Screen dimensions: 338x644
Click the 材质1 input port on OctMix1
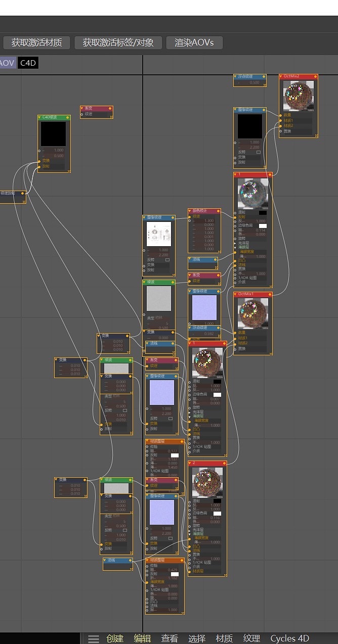point(235,338)
